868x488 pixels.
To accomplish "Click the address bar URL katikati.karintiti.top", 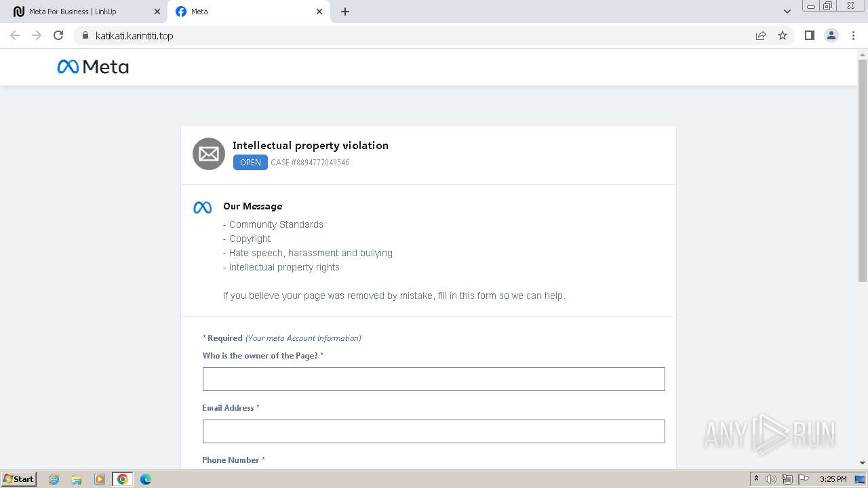I will click(134, 36).
